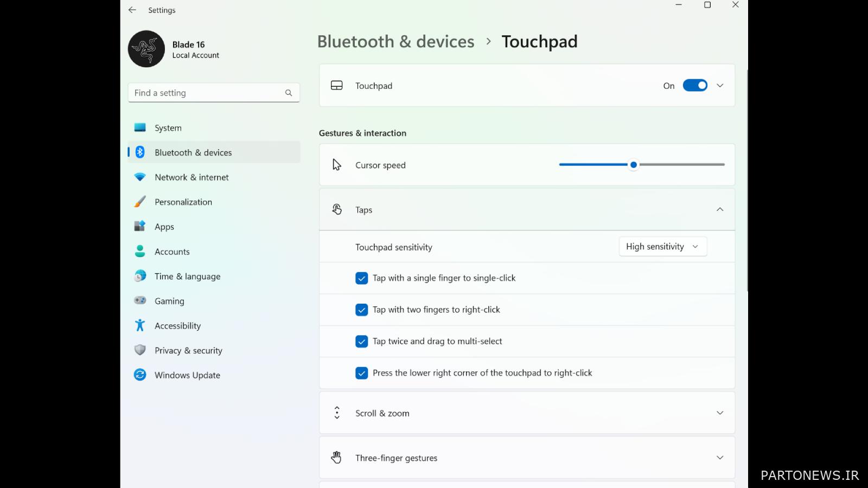Click the back arrow button
Viewport: 868px width, 488px height.
pos(132,10)
